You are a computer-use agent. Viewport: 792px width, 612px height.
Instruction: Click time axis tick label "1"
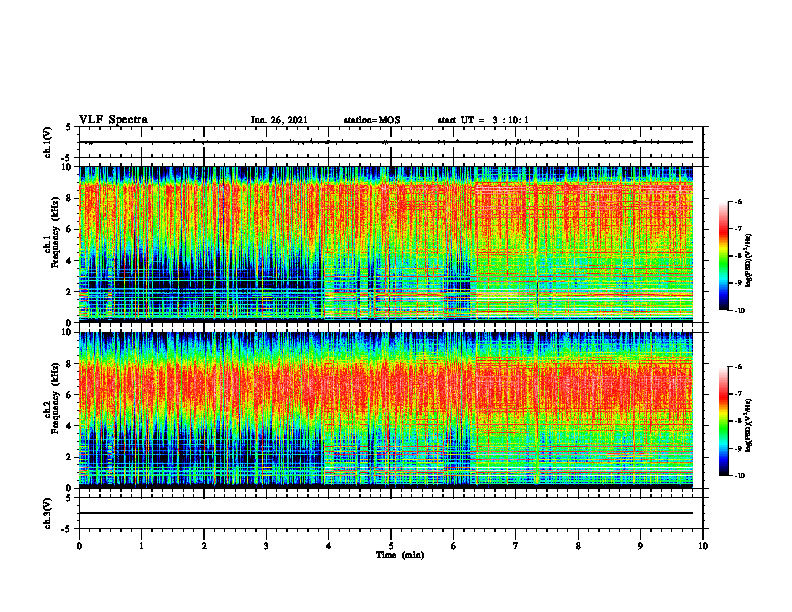click(x=141, y=546)
